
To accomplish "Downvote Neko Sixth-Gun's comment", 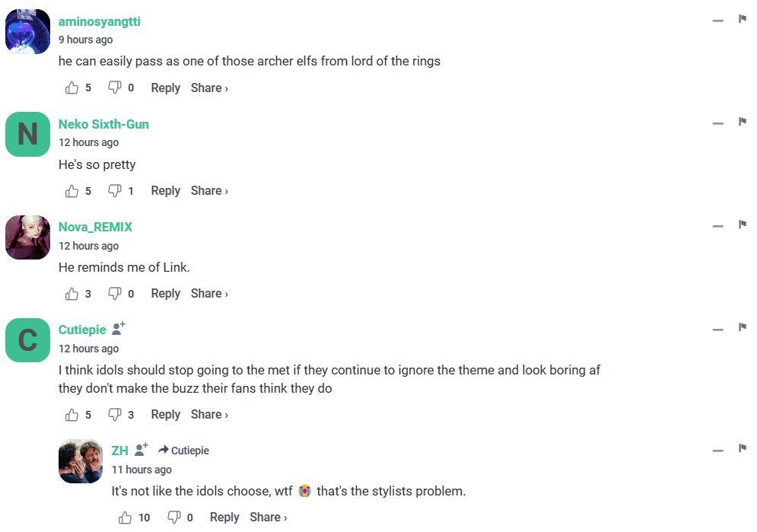I will [x=115, y=191].
